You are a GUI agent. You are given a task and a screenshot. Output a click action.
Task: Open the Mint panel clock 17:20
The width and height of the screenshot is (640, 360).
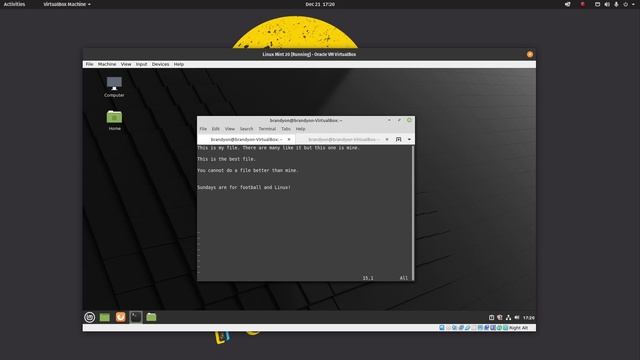(529, 318)
